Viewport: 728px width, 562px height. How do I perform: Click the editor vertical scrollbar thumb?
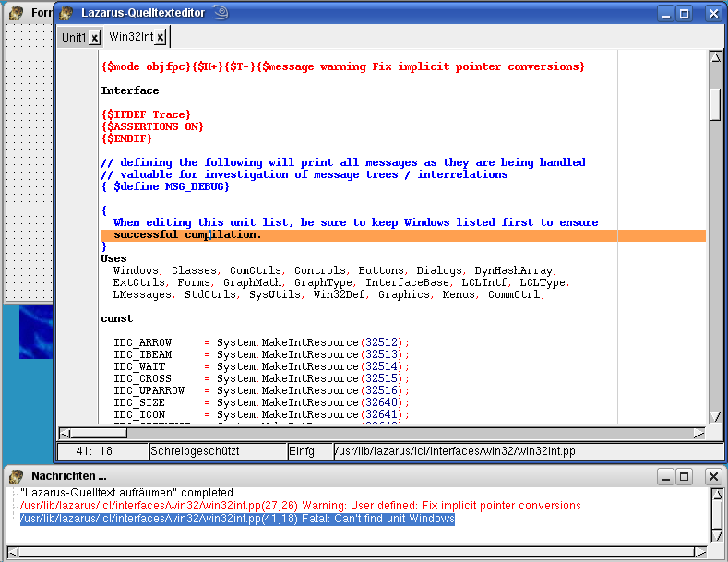click(715, 103)
